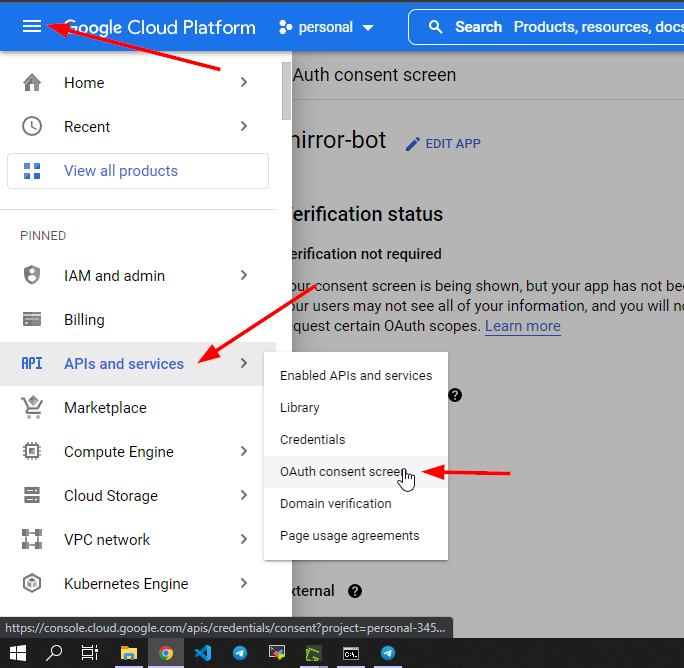Expand the Compute Engine chevron
This screenshot has height=668, width=684.
(244, 451)
